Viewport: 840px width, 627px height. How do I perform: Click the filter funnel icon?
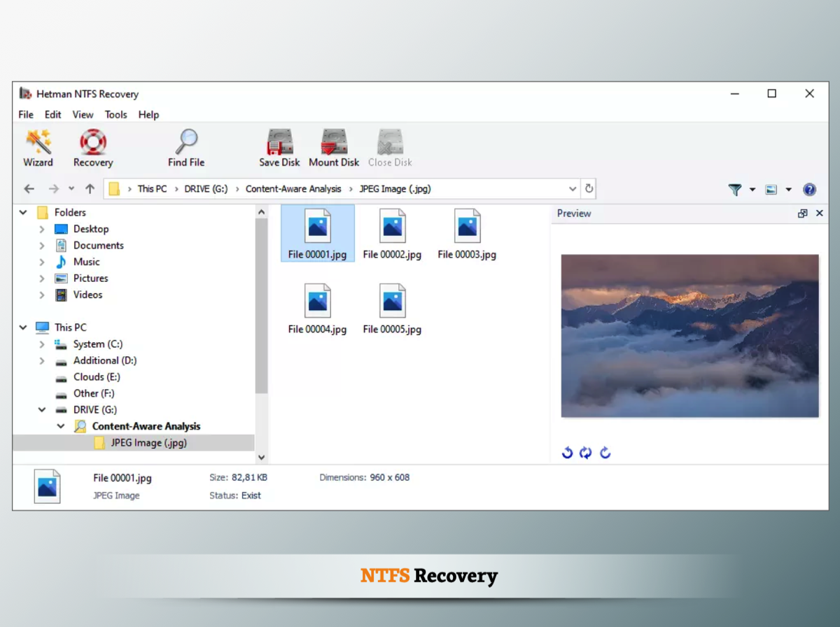[734, 189]
